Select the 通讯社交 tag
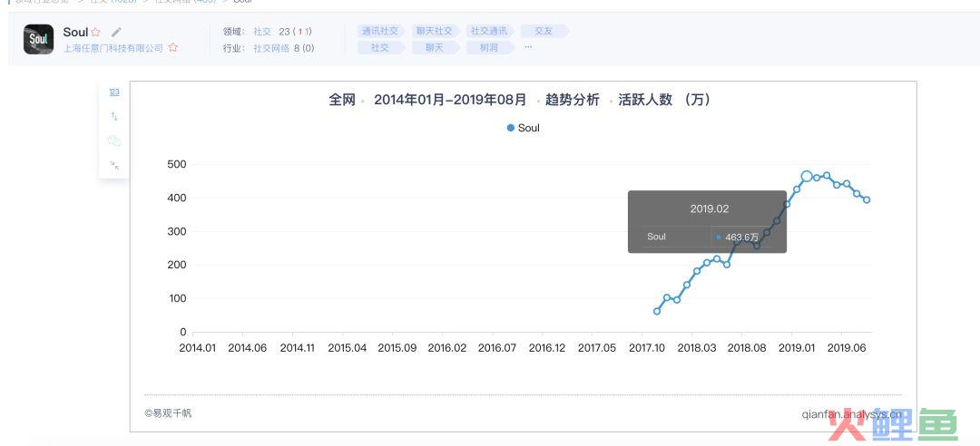The image size is (980, 446). pyautogui.click(x=380, y=31)
